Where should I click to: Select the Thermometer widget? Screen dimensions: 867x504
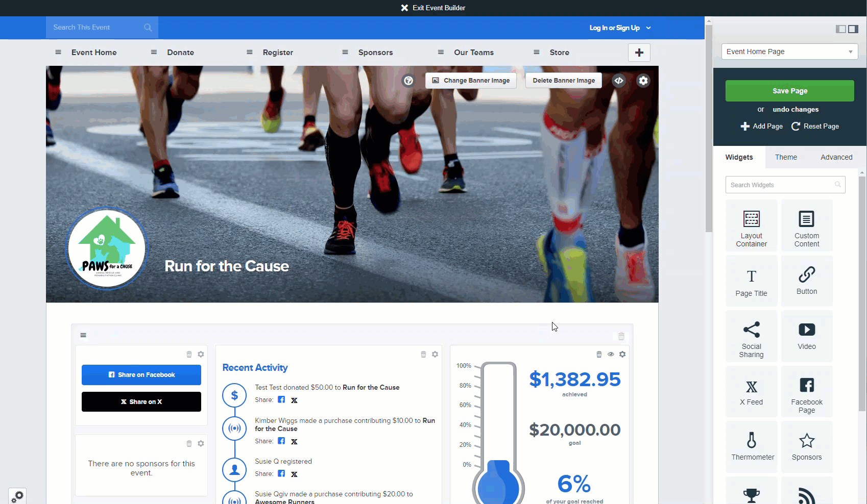751,447
